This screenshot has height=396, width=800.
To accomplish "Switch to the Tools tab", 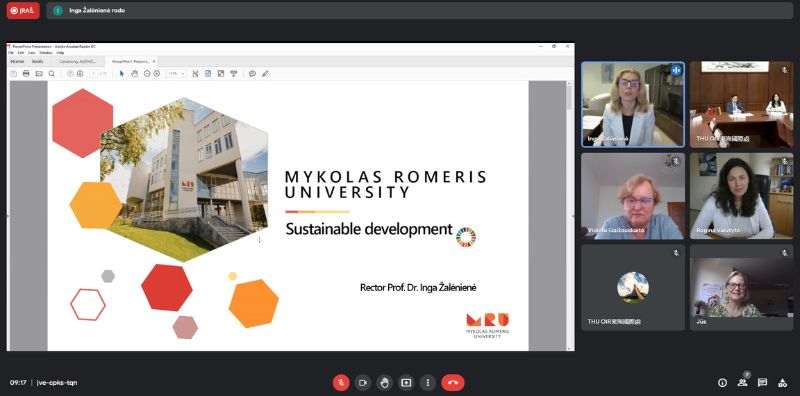I will coord(38,61).
